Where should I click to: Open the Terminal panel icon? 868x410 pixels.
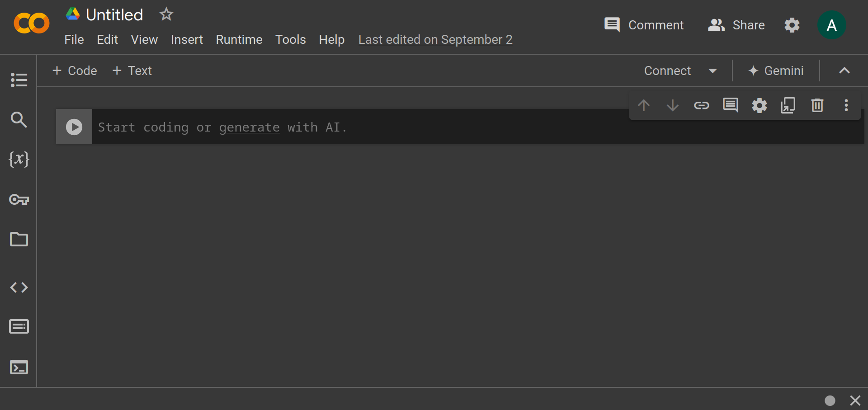(x=19, y=367)
